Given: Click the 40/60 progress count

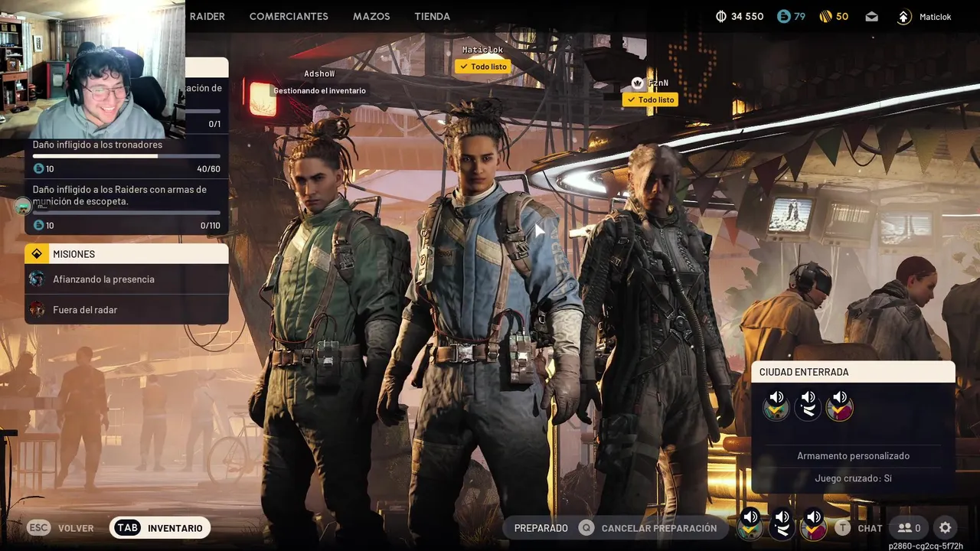Looking at the screenshot, I should click(x=208, y=169).
